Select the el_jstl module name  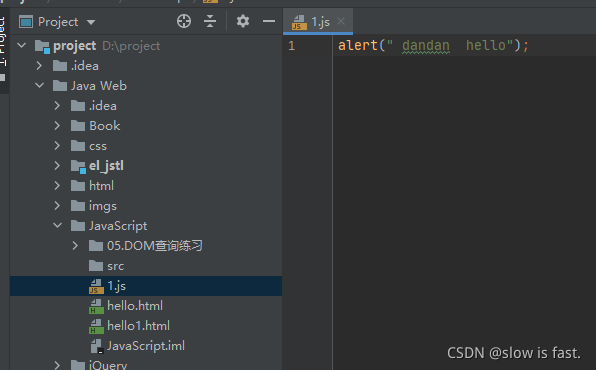point(106,166)
